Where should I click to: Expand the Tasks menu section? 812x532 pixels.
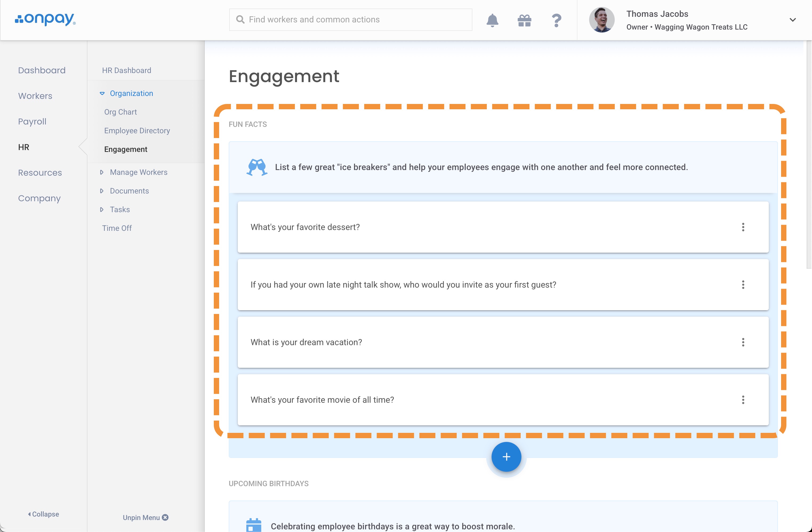[102, 209]
